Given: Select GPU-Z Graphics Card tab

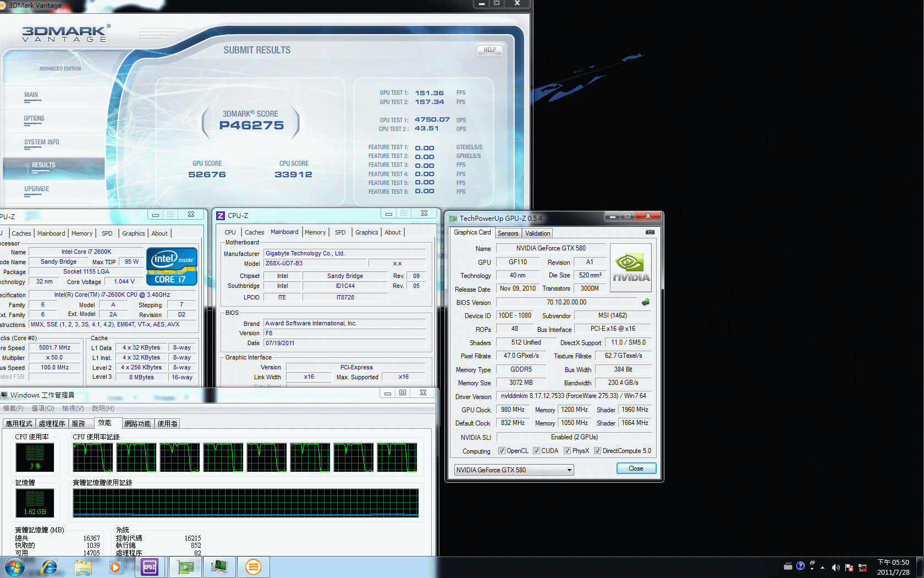Looking at the screenshot, I should (x=472, y=232).
